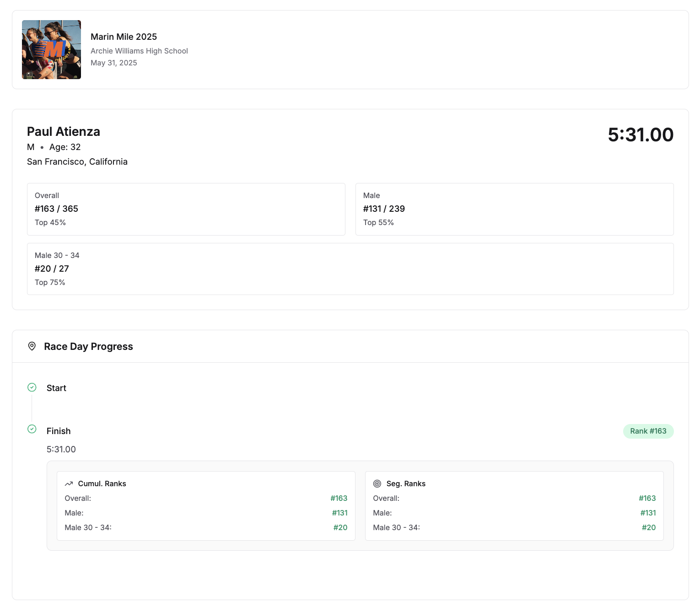
Task: Click the Cumul. Ranks overall #163 value
Action: point(339,498)
